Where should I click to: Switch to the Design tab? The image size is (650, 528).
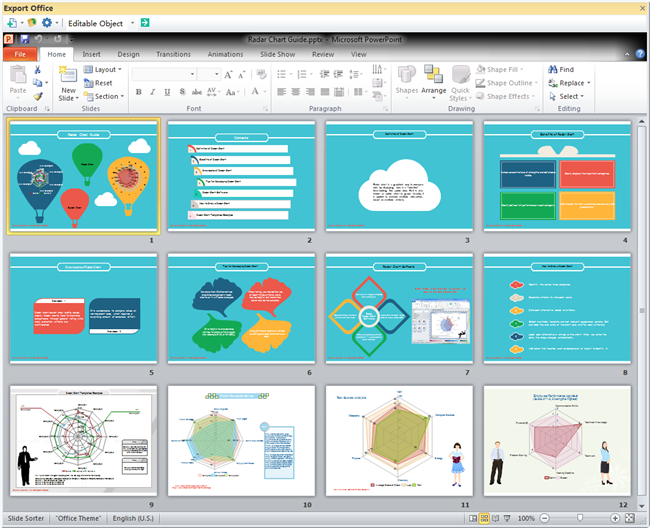click(129, 54)
